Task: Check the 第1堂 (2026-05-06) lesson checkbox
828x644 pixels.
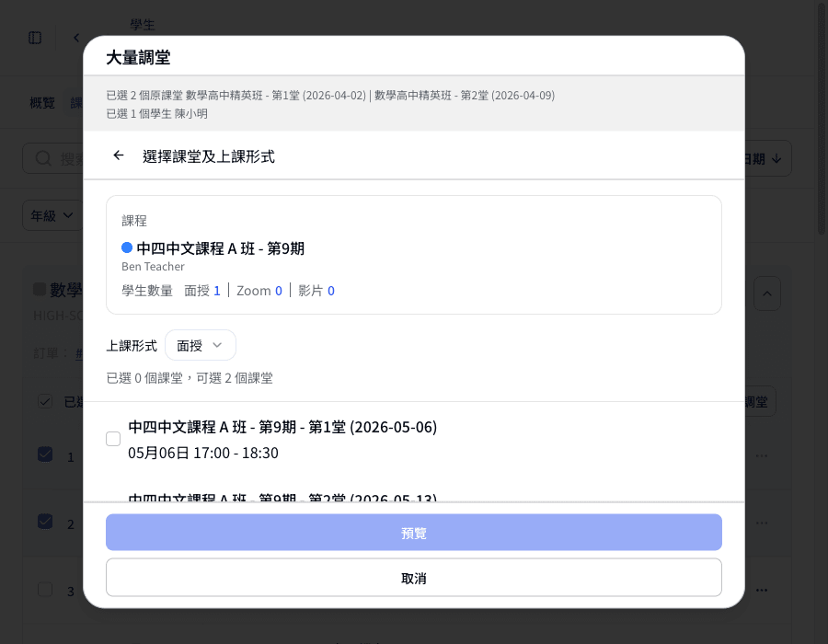Action: click(113, 439)
